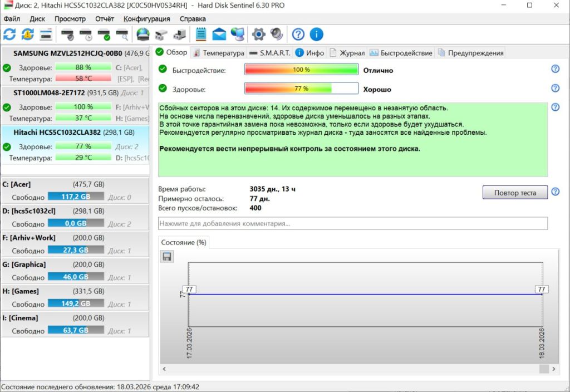Open the Справка menu
The width and height of the screenshot is (570, 392).
pos(193,19)
